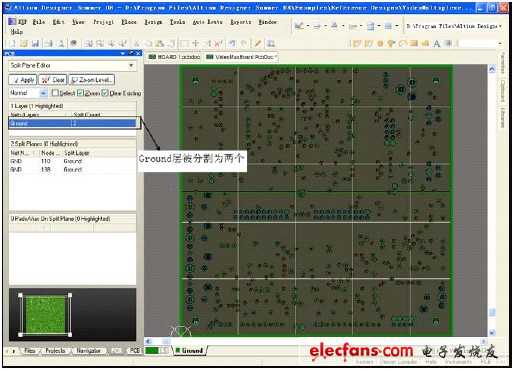Click the Place Component toolbar icon
Image resolution: width=513 pixels, height=371 pixels.
pyautogui.click(x=449, y=44)
